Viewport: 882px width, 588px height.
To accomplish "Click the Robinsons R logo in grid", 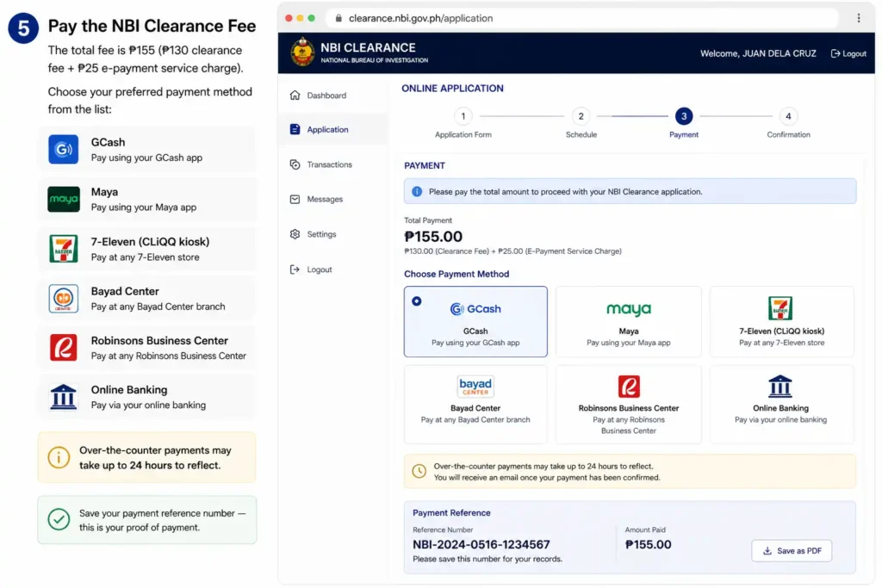I will coord(628,387).
